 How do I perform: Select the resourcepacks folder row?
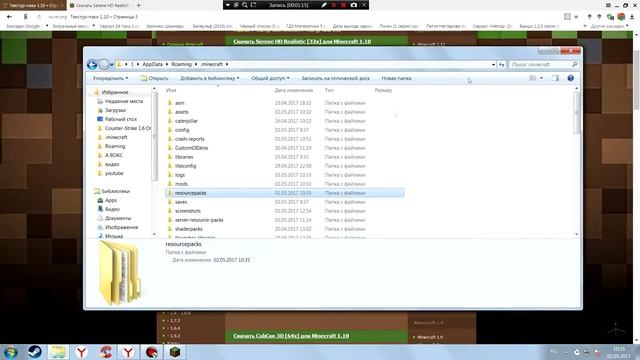click(x=285, y=193)
